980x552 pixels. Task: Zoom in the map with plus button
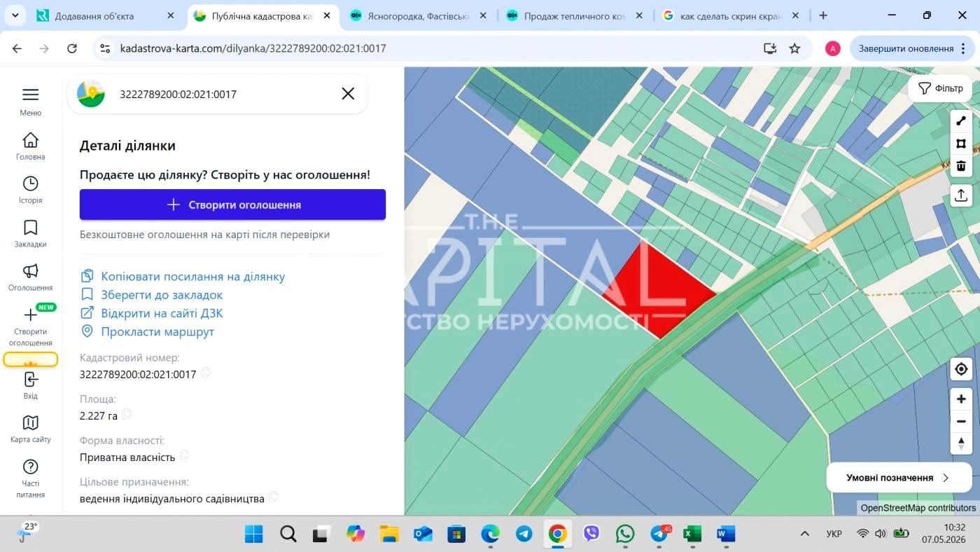(961, 399)
